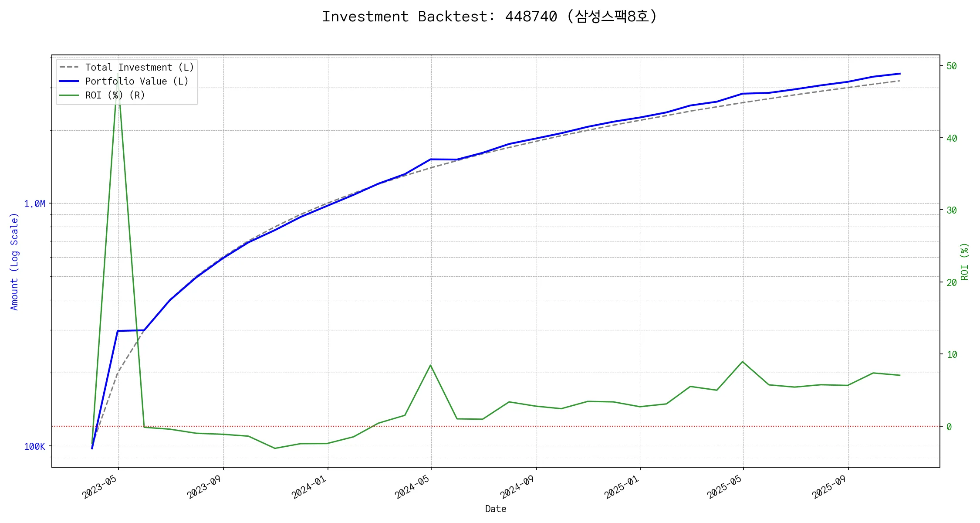The height and width of the screenshot is (523, 980).
Task: Click the green legend line sample
Action: coord(69,95)
